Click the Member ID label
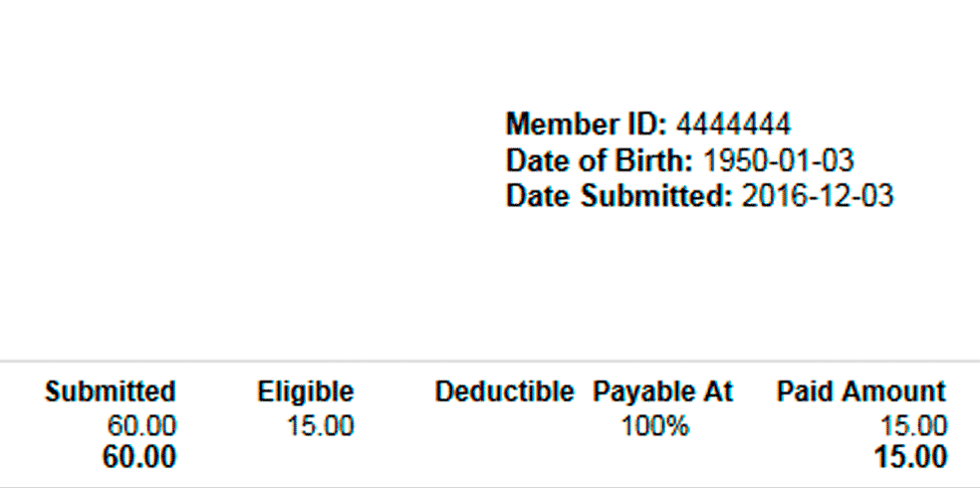 coord(587,124)
